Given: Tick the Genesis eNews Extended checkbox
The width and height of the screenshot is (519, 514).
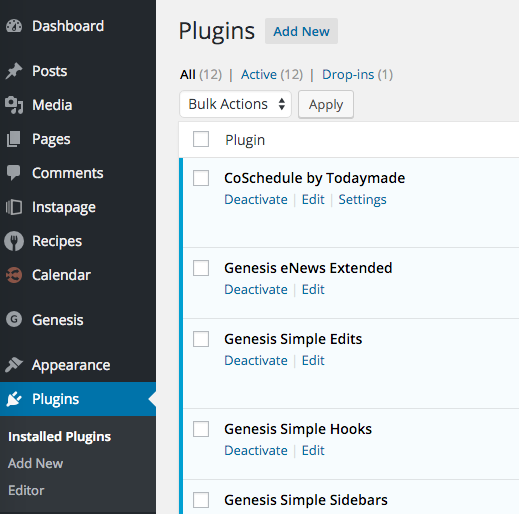Looking at the screenshot, I should 201,268.
